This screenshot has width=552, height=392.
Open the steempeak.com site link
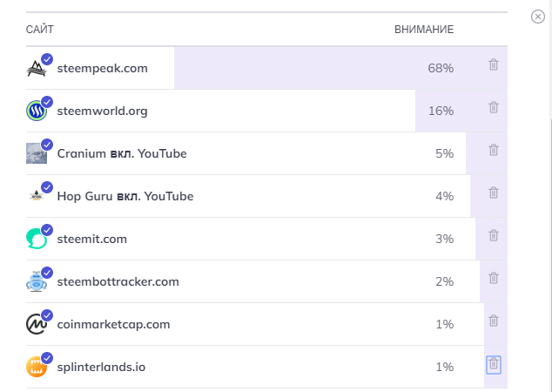pyautogui.click(x=102, y=68)
